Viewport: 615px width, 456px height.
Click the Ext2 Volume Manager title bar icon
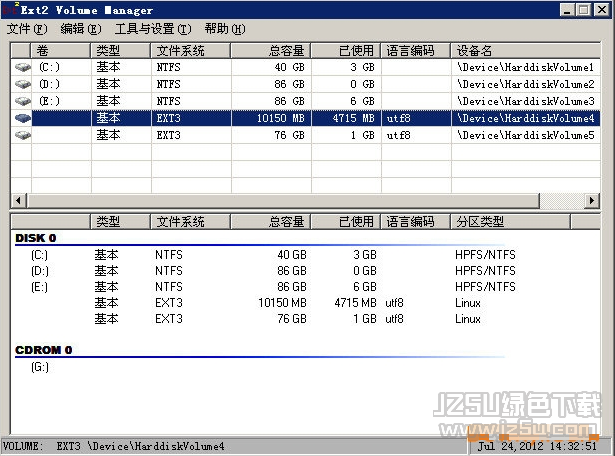click(x=10, y=9)
